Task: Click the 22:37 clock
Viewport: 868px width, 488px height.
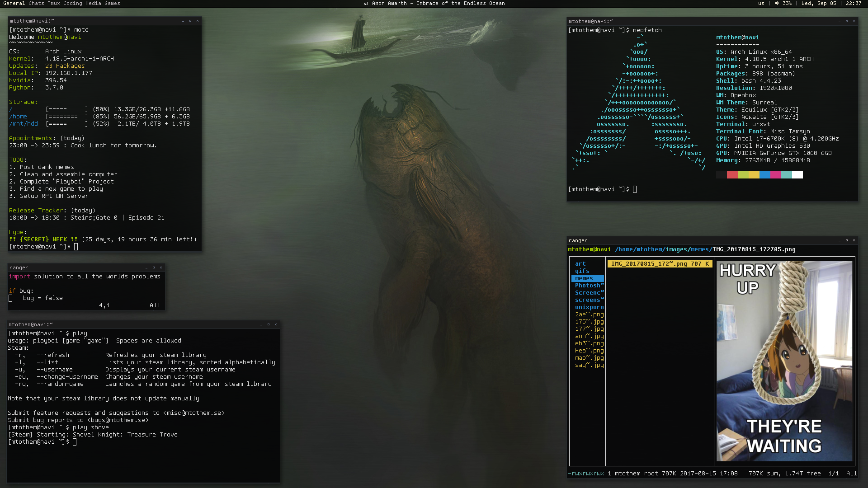Action: (x=854, y=3)
